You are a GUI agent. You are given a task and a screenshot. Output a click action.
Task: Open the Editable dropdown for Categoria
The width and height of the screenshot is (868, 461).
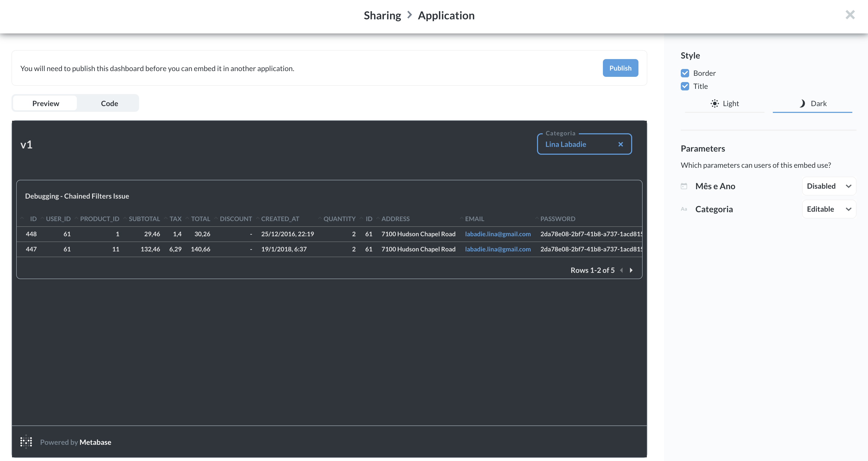coord(829,209)
